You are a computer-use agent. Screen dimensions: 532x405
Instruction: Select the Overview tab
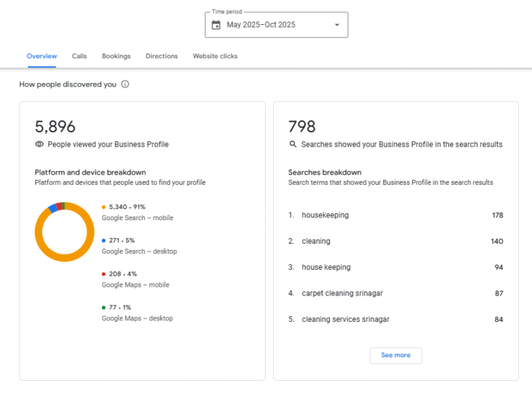(x=42, y=56)
